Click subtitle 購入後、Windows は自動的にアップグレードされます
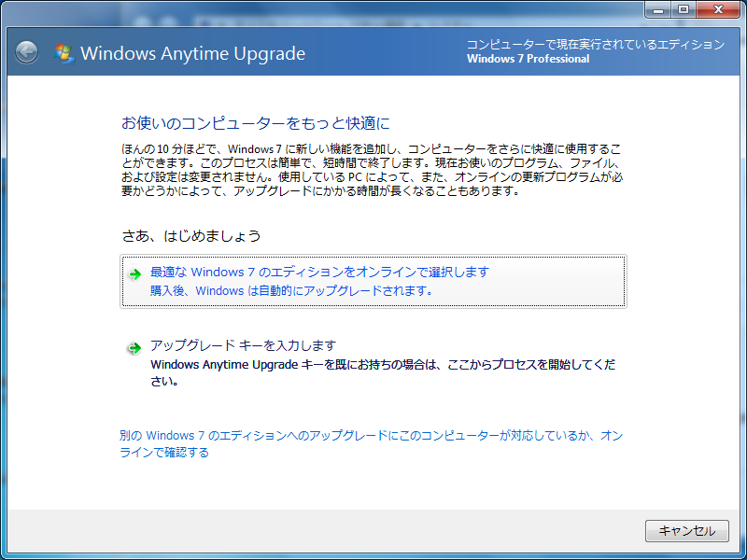The image size is (747, 560). [x=291, y=290]
